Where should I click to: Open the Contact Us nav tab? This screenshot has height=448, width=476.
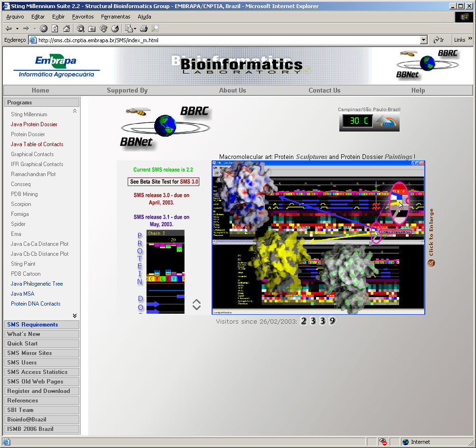point(325,91)
